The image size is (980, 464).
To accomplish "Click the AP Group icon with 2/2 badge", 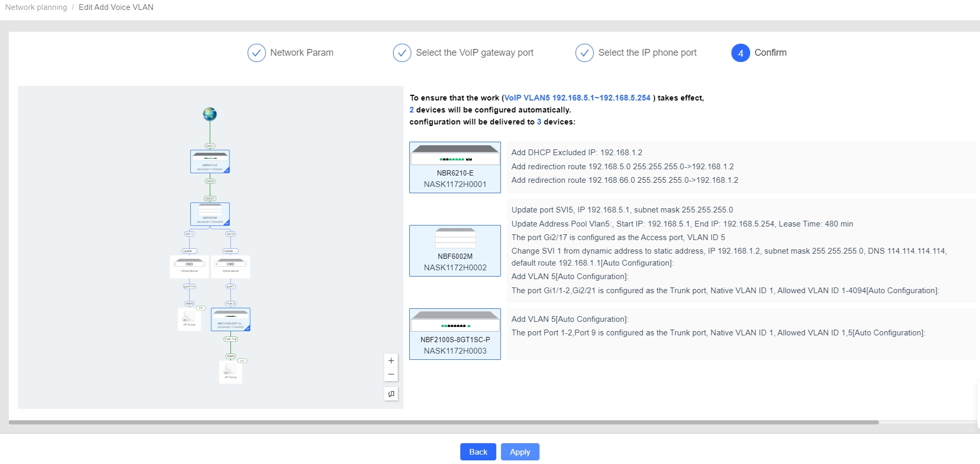I will tap(230, 371).
